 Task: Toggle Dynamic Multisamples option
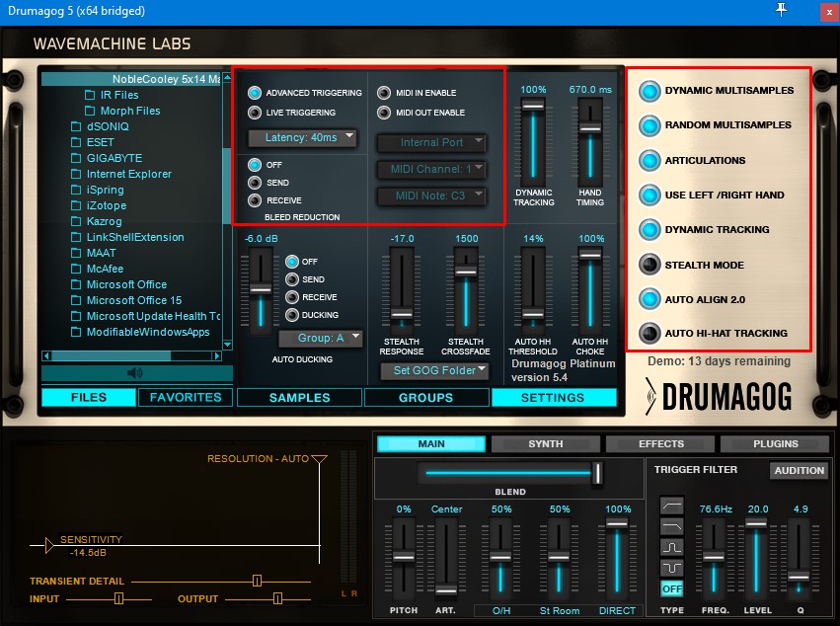pos(649,91)
